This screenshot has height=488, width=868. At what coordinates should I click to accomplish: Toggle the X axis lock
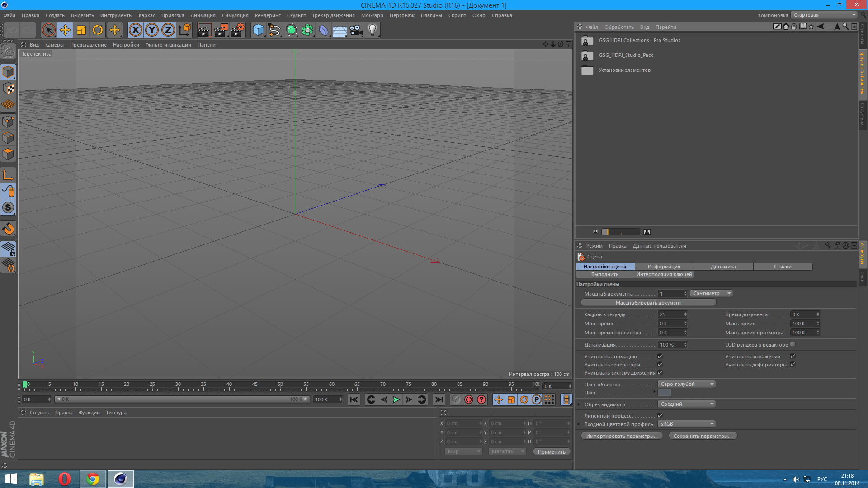(135, 30)
